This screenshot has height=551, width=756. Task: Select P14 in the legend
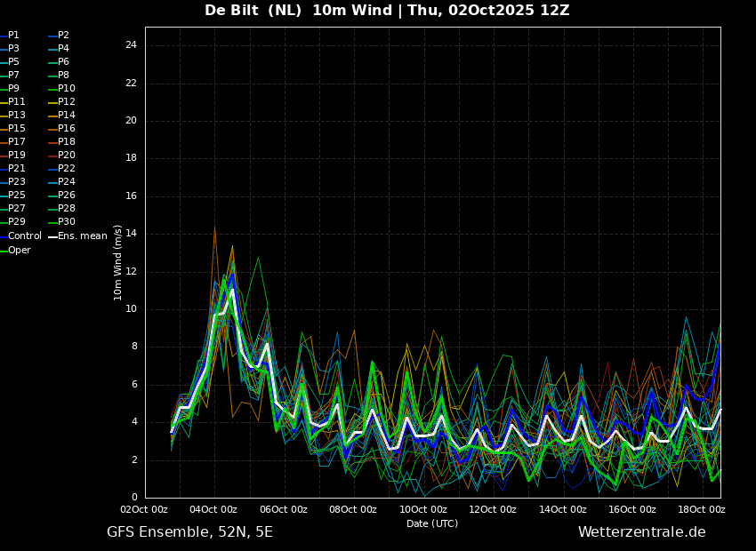(x=66, y=116)
